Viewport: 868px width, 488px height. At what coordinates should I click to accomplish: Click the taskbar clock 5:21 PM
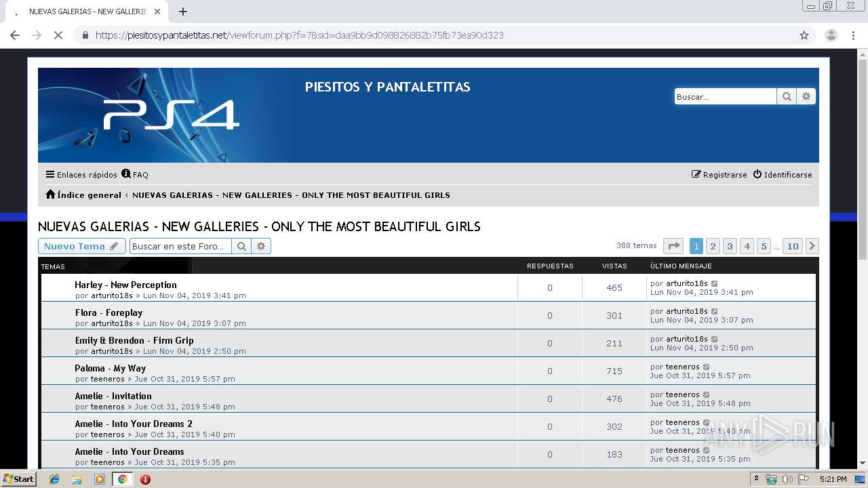click(833, 479)
